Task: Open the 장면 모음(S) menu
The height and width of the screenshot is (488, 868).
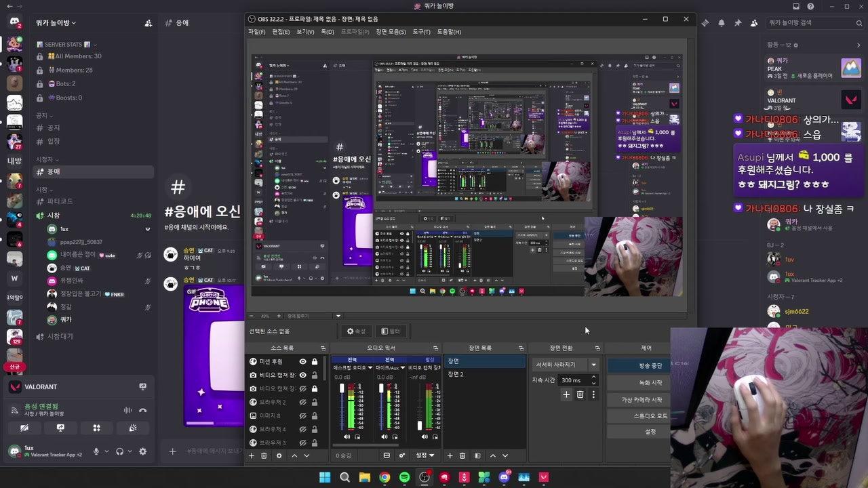Action: pos(391,32)
